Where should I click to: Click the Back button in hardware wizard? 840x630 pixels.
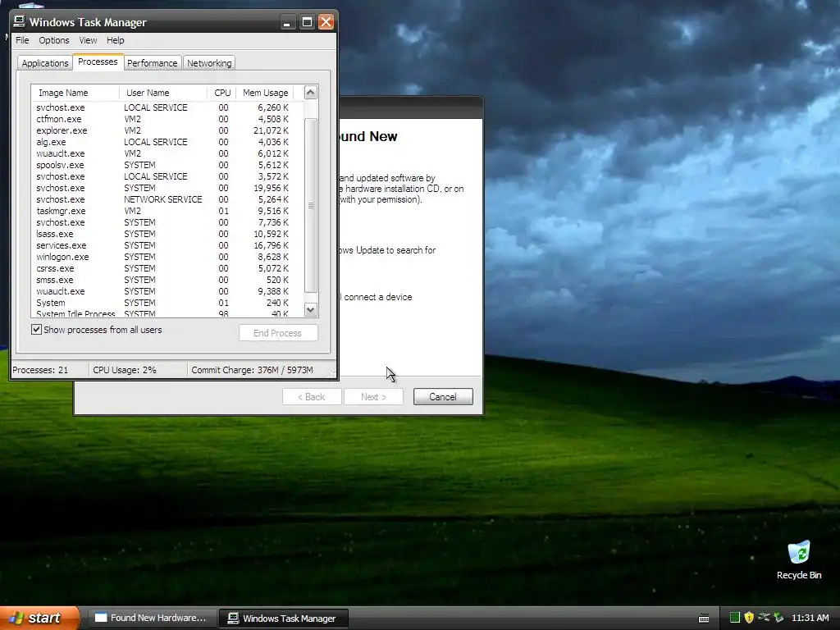312,397
